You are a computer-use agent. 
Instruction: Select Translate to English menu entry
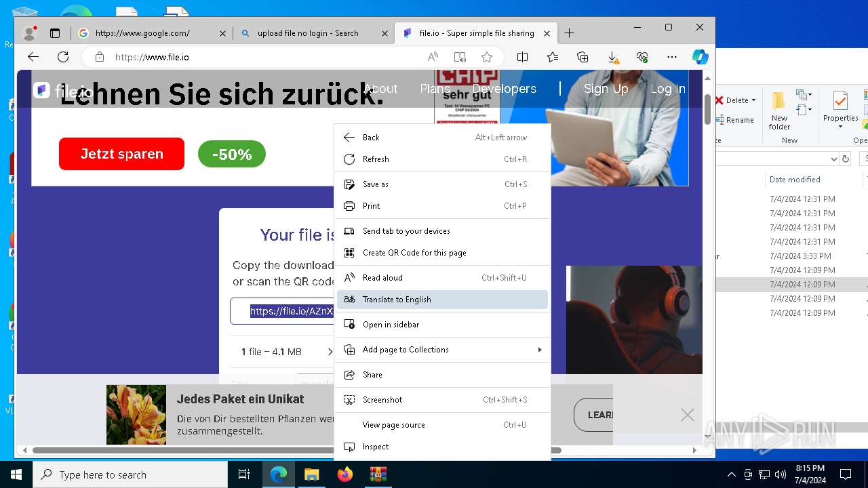coord(442,300)
